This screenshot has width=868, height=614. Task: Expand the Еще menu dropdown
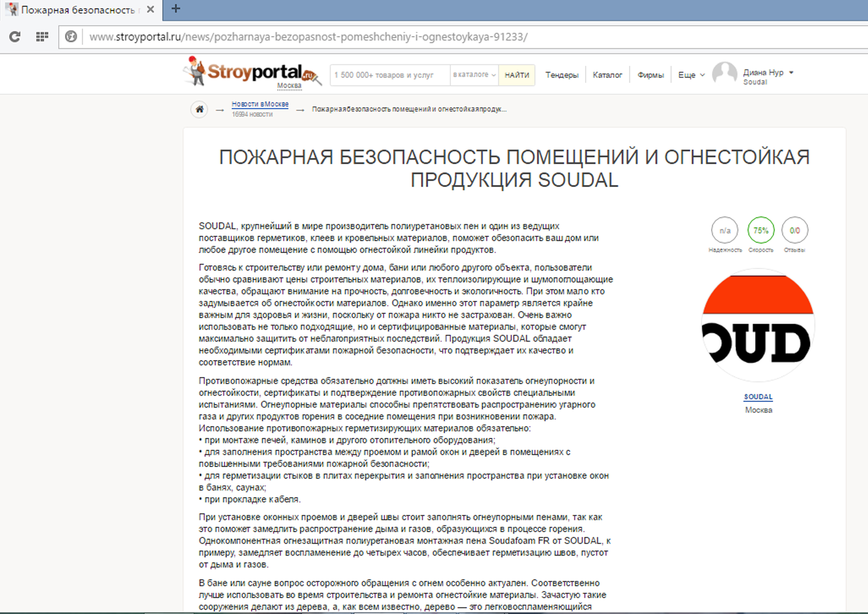coord(691,75)
